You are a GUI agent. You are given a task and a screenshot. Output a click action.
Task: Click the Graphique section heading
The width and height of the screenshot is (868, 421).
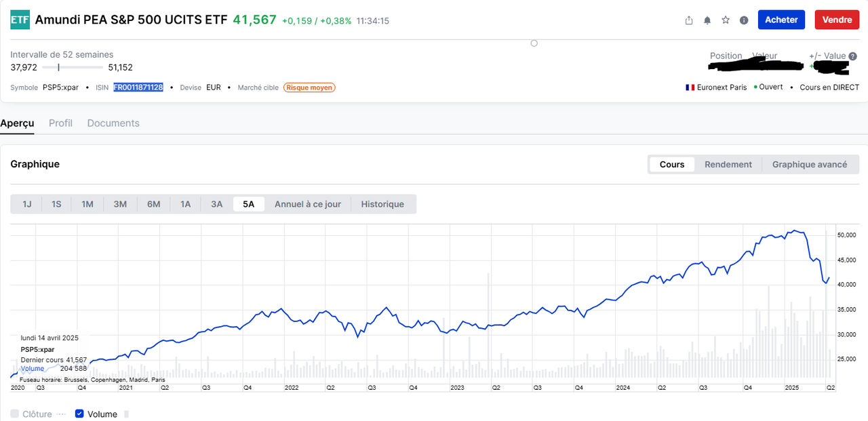pyautogui.click(x=35, y=164)
